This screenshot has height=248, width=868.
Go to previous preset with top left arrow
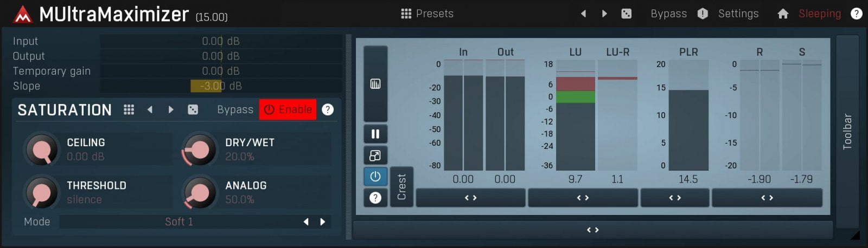coord(584,14)
